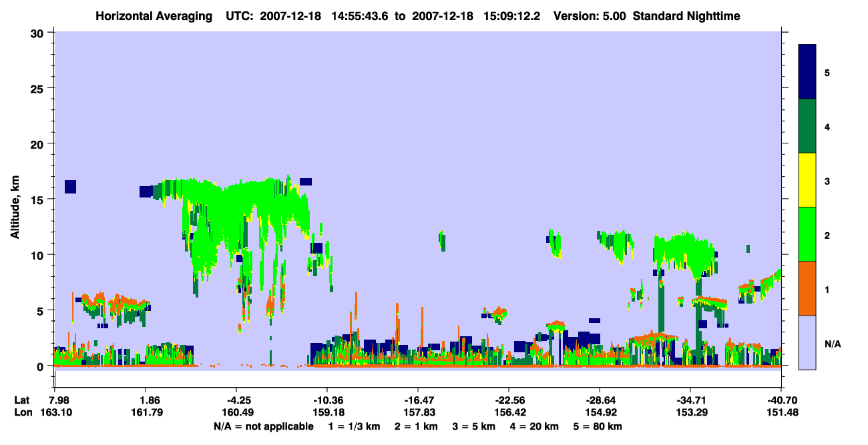Click the latitude label -40.70
The image size is (868, 445).
pyautogui.click(x=781, y=400)
